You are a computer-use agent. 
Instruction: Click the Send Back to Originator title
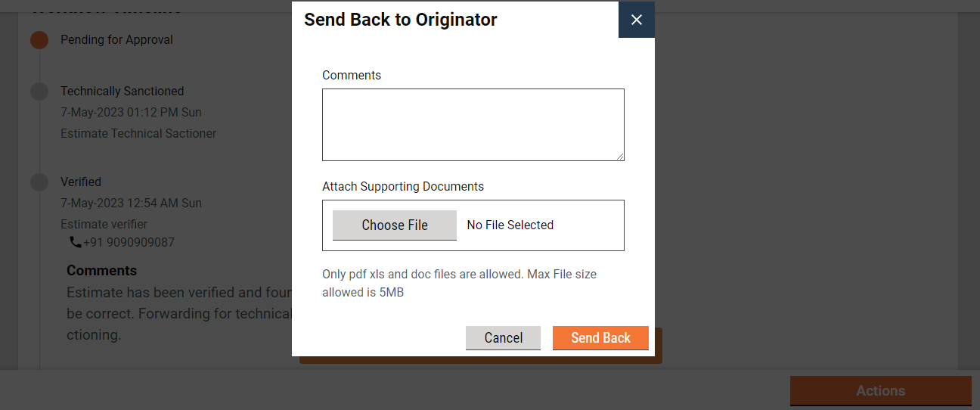tap(400, 20)
